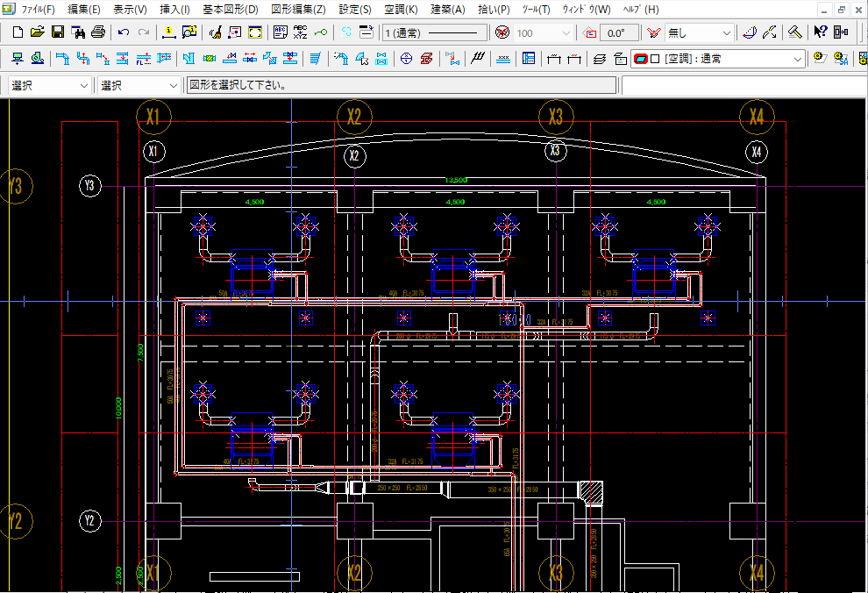Open the 図形編集(Z) menu

298,9
